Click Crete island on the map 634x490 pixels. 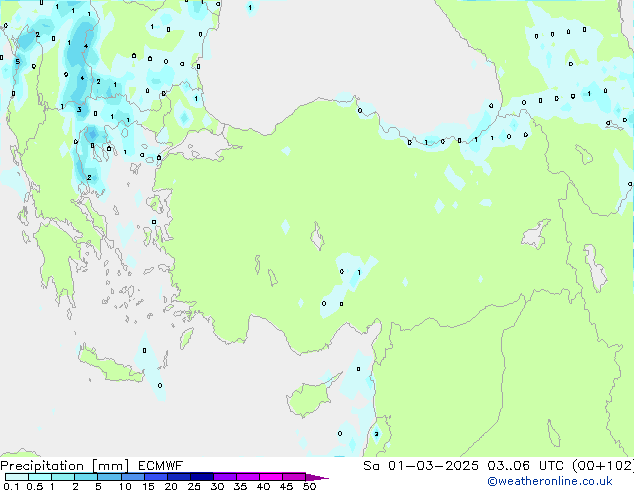pos(111,366)
